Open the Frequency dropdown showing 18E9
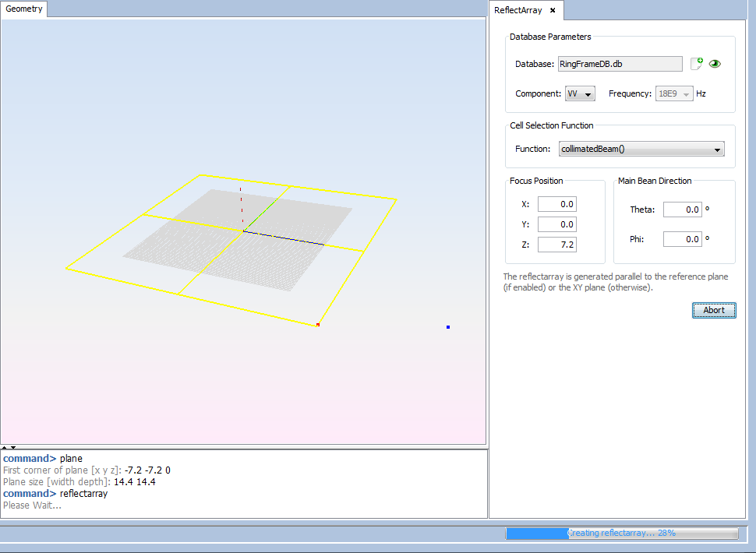This screenshot has height=553, width=756. [x=674, y=93]
